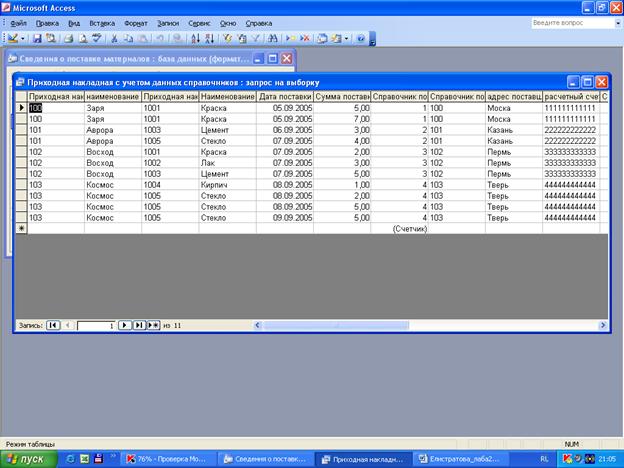Sort records descending with Z-A icon
The width and height of the screenshot is (624, 468).
click(x=208, y=38)
